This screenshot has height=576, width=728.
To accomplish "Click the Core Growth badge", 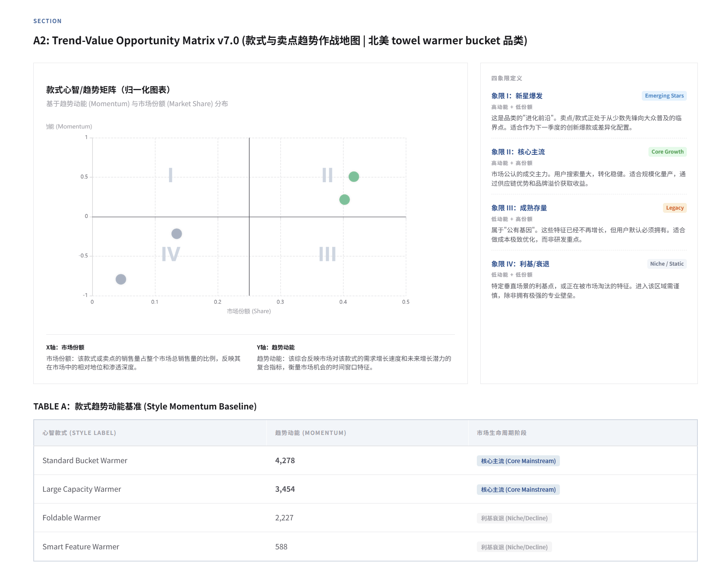I will (x=667, y=152).
